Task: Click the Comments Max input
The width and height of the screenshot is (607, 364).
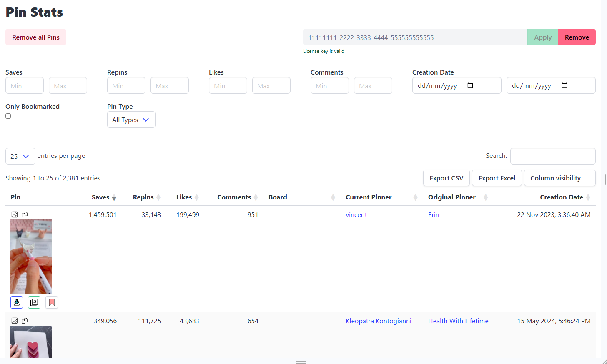Action: click(373, 85)
